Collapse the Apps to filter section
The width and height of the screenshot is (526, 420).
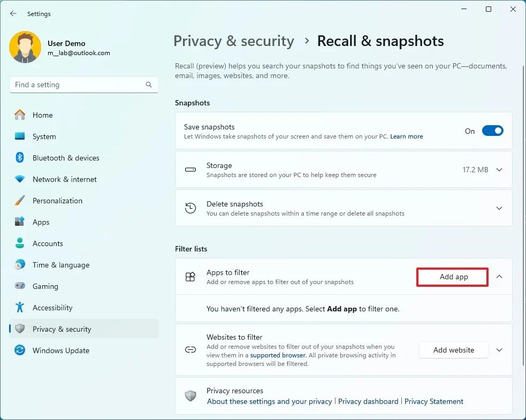click(x=499, y=277)
